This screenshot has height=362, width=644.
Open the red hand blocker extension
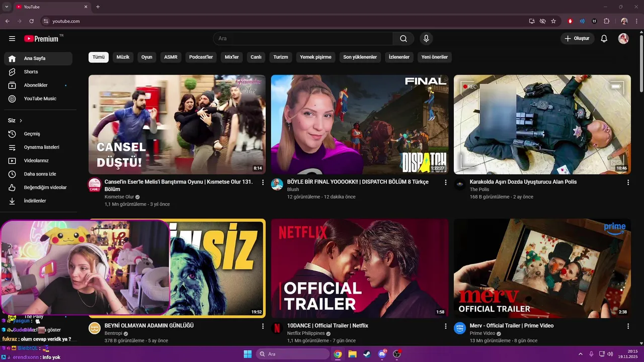[x=570, y=21]
